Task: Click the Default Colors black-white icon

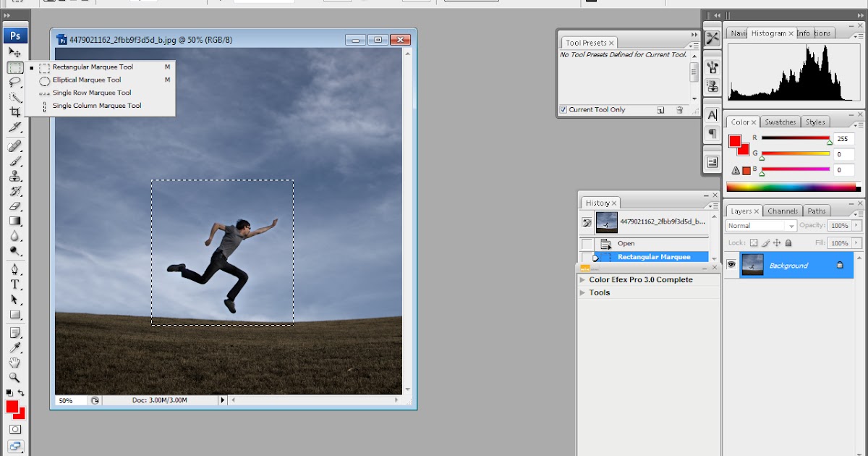Action: [9, 393]
